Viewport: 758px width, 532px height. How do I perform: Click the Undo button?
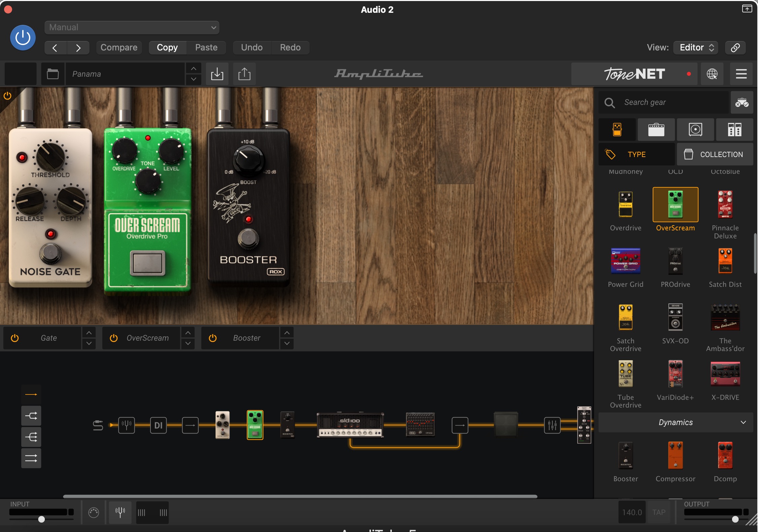(x=252, y=47)
